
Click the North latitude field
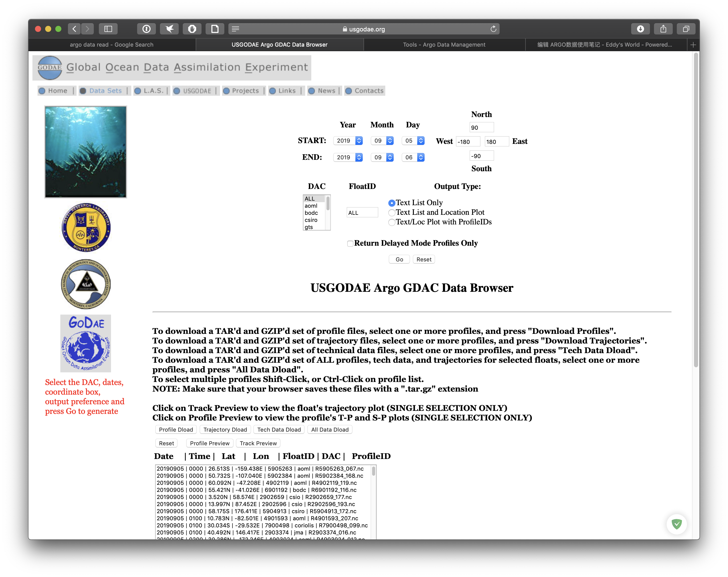482,128
